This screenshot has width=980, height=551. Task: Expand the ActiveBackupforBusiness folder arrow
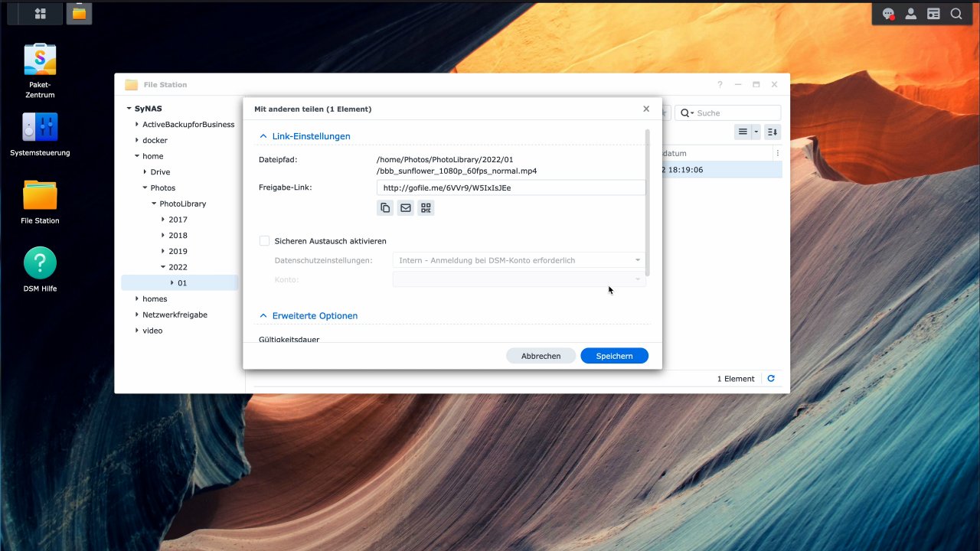pos(137,124)
